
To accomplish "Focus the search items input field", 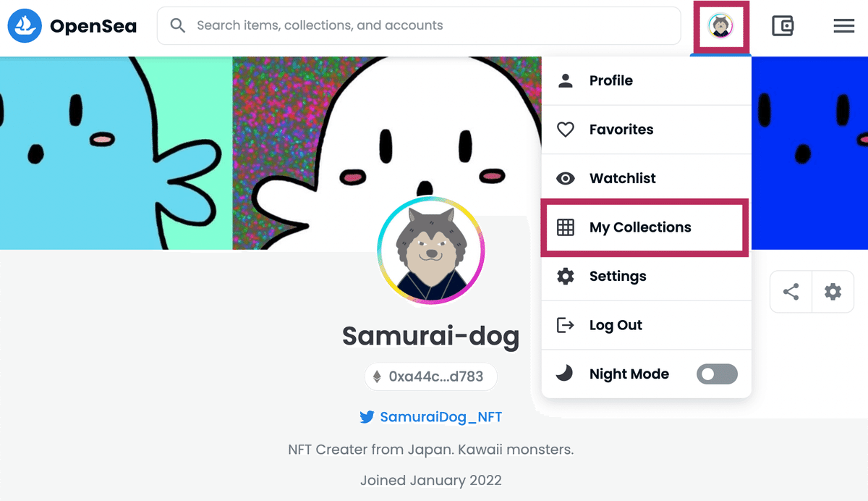I will click(x=419, y=25).
